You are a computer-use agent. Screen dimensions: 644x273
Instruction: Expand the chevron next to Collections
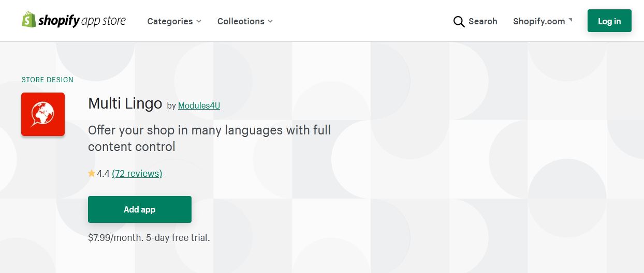pos(270,21)
